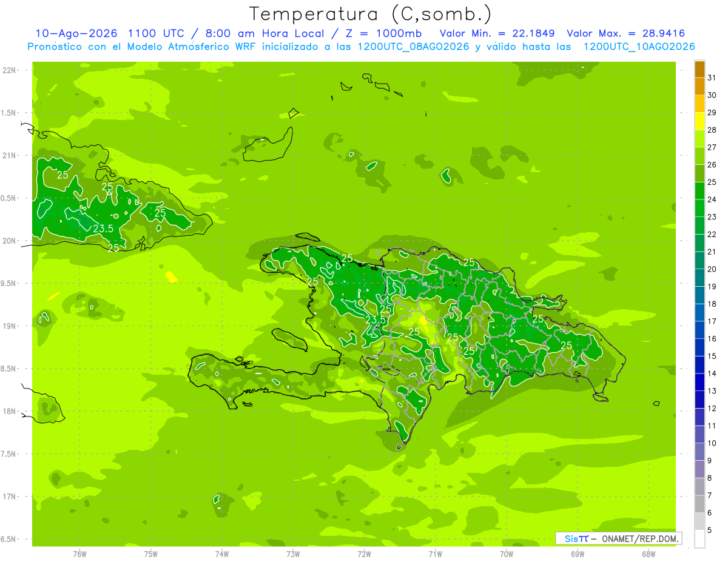Click the small yellow hot spot near 75W
Viewport: 728px width, 562px height.
(172, 277)
